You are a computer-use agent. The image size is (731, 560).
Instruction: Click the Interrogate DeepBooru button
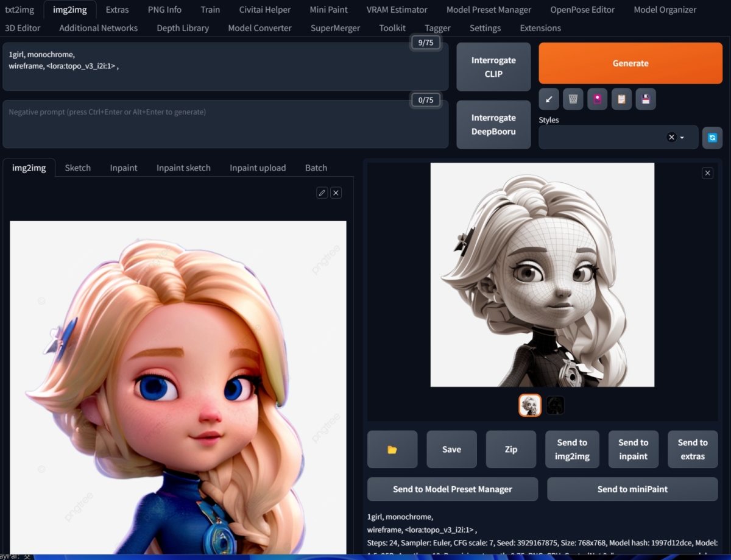[493, 124]
